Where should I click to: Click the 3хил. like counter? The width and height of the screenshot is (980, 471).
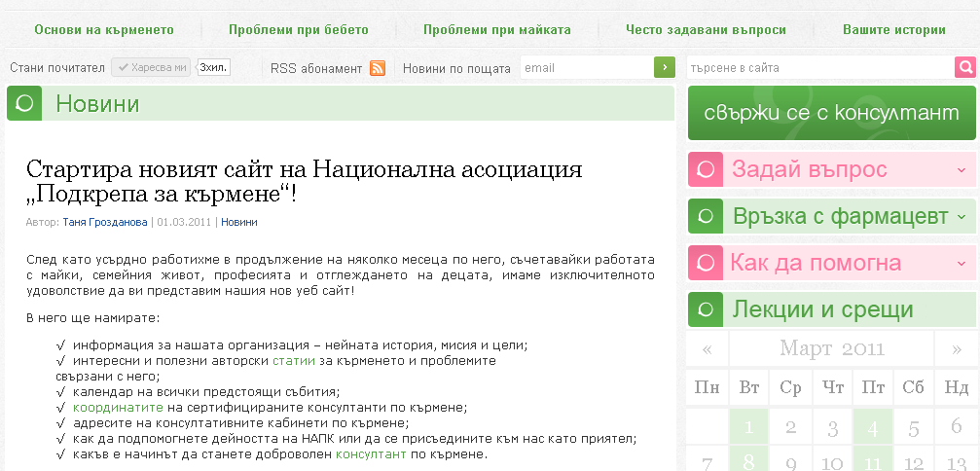[214, 67]
